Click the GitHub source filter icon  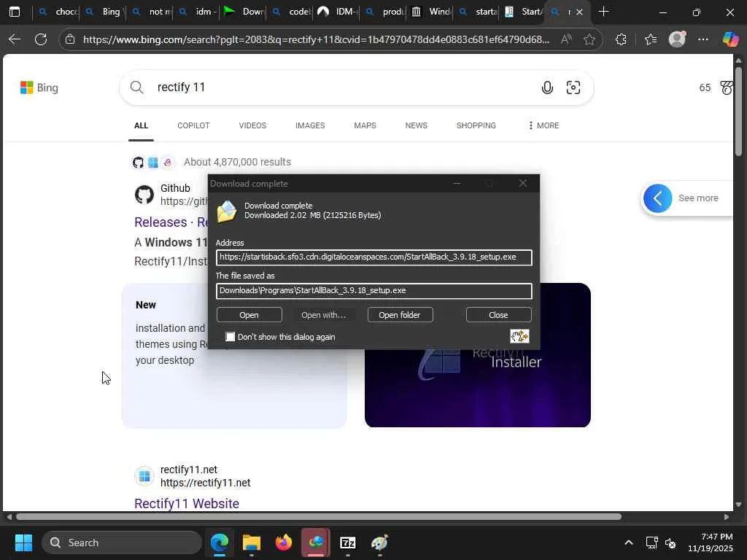click(x=138, y=163)
